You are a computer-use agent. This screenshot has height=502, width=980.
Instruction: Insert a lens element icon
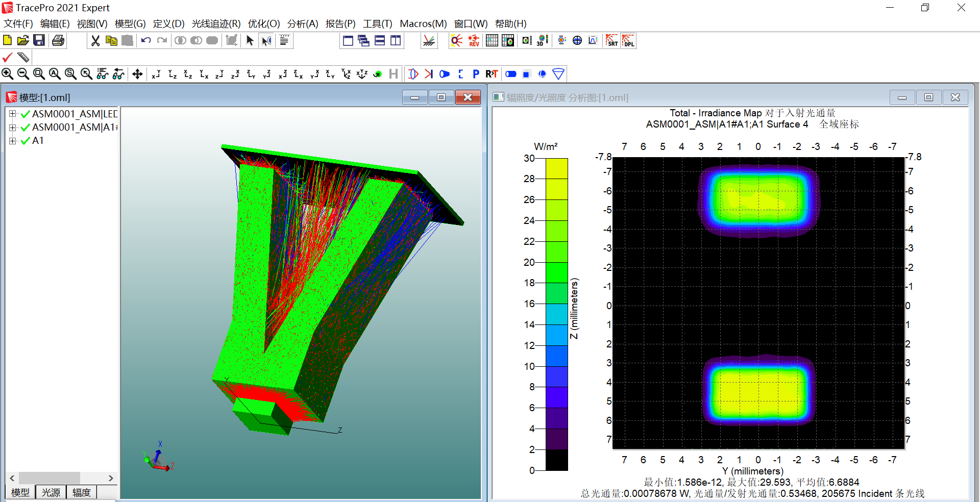coord(413,74)
